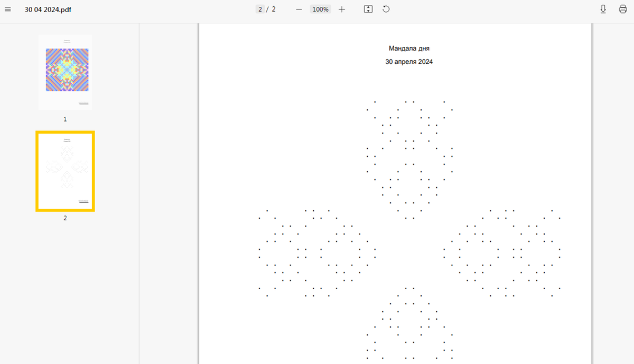The image size is (634, 364).
Task: Edit the current page number field
Action: [x=260, y=10]
